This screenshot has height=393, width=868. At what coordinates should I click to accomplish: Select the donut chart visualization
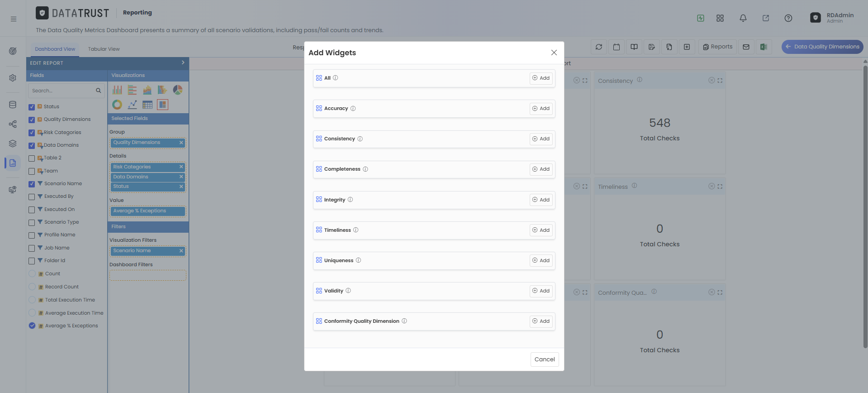click(x=117, y=105)
